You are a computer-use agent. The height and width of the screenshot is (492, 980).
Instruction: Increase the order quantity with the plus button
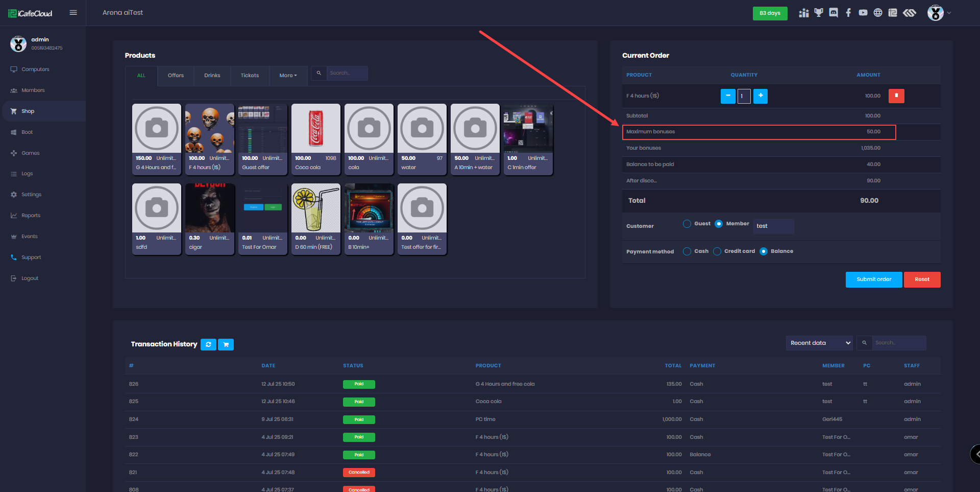click(x=760, y=96)
